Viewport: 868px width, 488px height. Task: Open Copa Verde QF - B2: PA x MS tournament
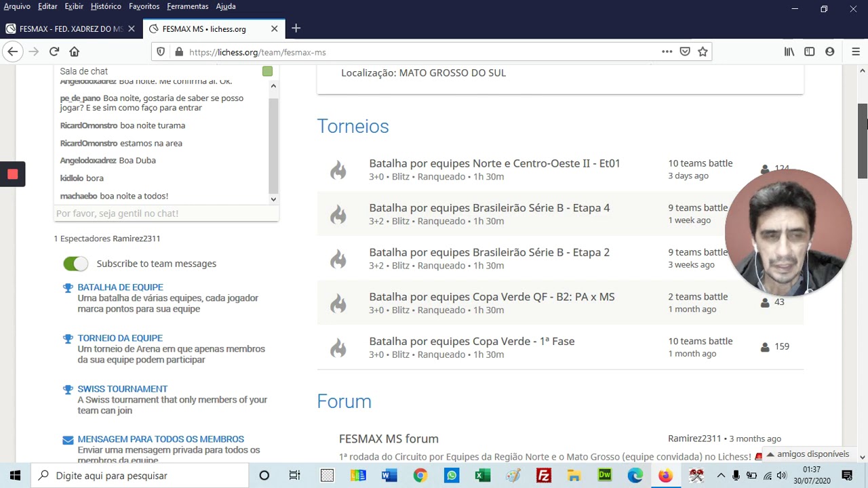pyautogui.click(x=492, y=297)
